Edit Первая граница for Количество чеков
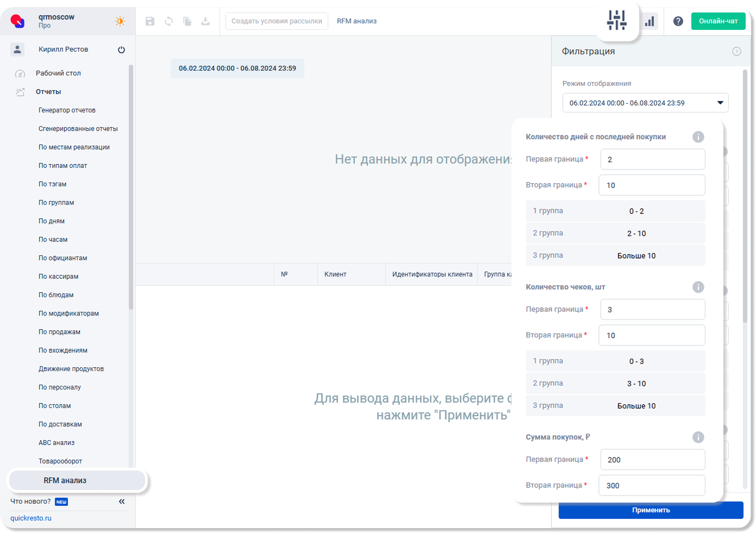 (652, 310)
